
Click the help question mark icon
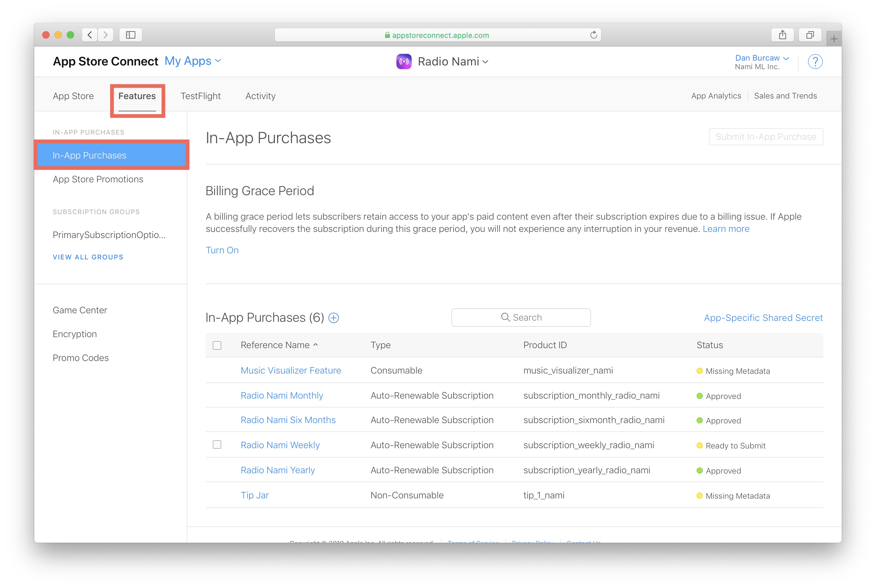815,61
